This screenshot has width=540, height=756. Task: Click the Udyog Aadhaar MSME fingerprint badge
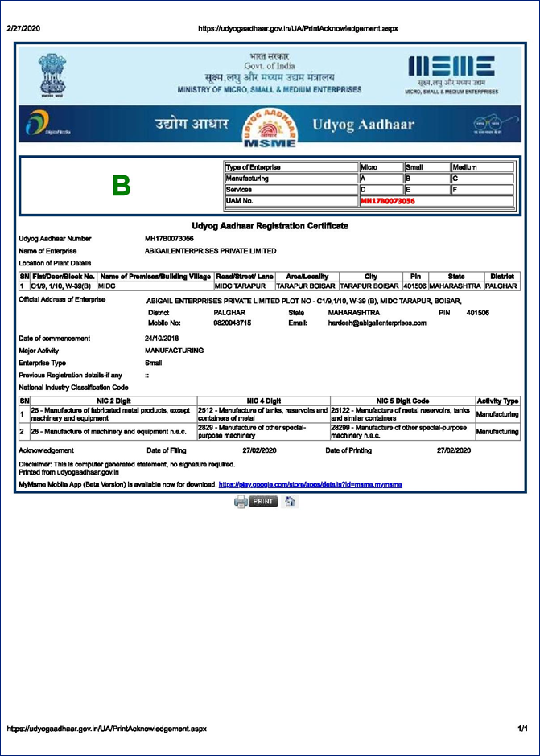point(270,128)
